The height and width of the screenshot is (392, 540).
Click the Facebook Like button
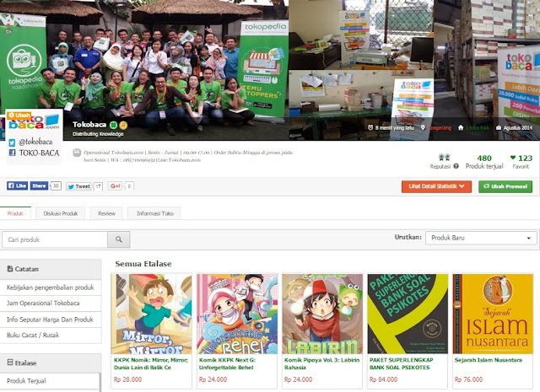(x=17, y=185)
